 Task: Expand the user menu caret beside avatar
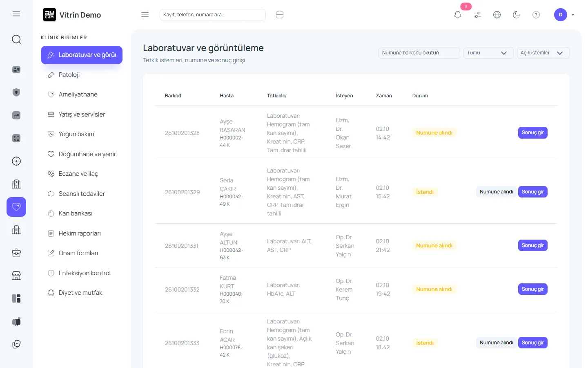point(573,15)
